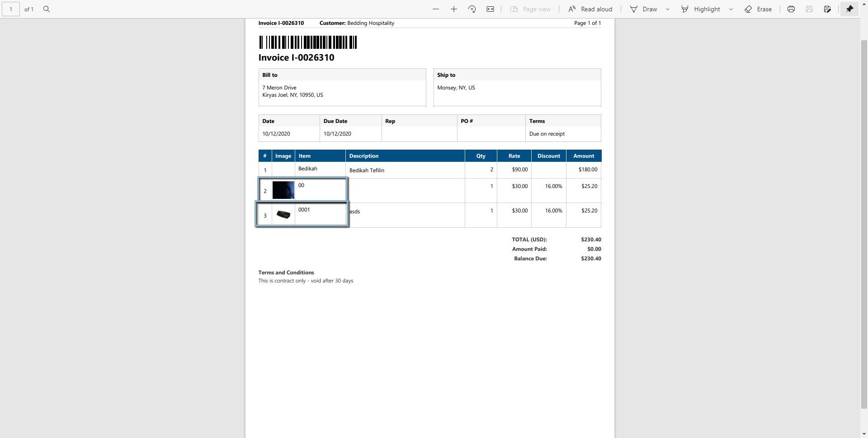
Task: Expand the Draw options dropdown arrow
Action: 668,9
